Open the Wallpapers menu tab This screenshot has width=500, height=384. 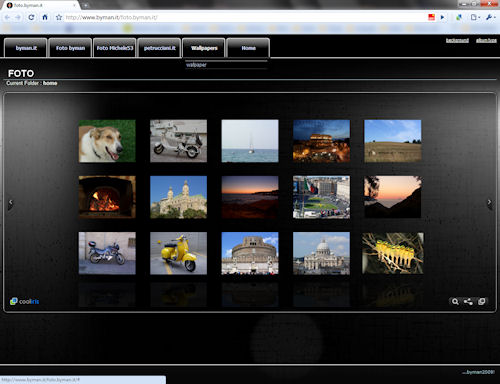coord(204,48)
